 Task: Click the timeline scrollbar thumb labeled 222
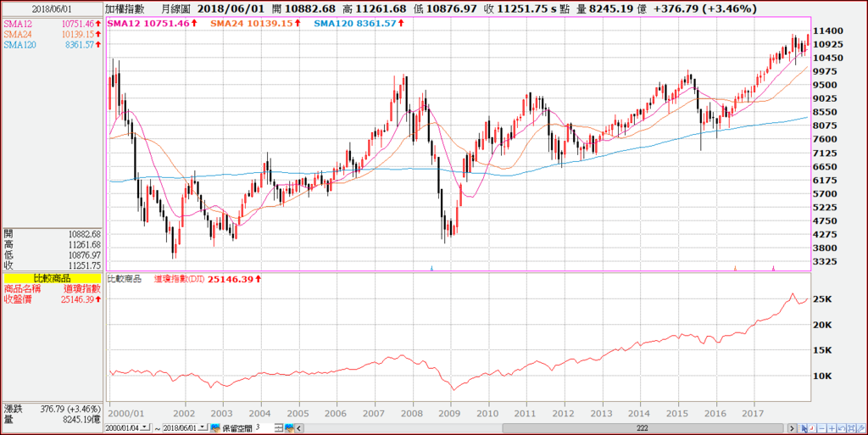pos(643,428)
